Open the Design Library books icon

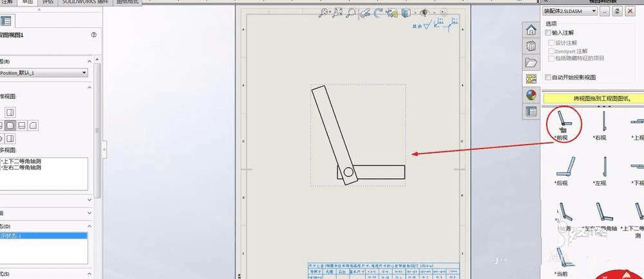[x=531, y=46]
